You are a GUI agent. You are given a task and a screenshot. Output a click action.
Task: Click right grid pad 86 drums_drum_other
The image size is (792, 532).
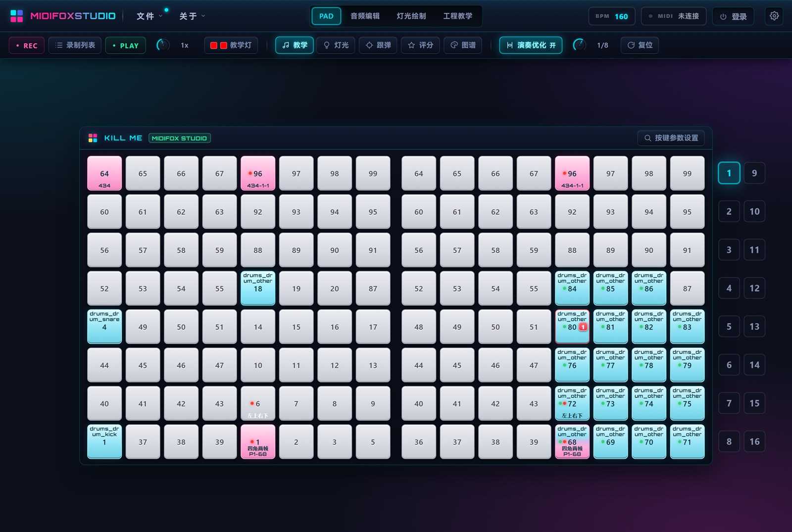pyautogui.click(x=649, y=288)
